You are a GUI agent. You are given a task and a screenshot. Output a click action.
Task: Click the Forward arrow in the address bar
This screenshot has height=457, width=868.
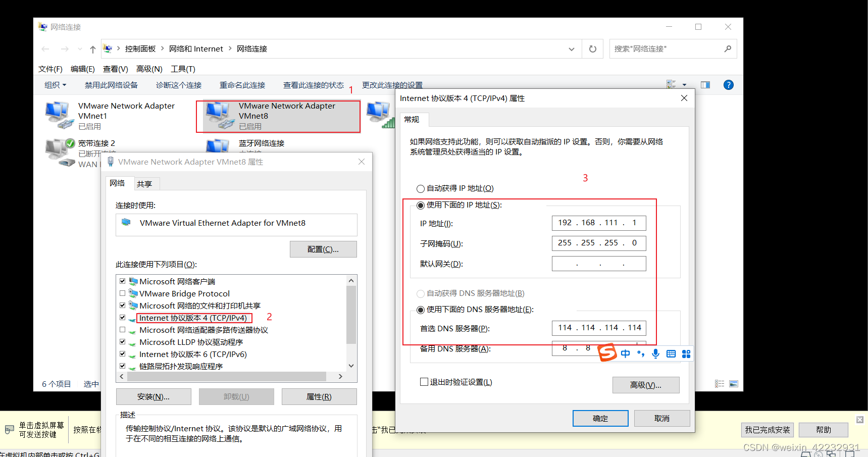point(65,49)
